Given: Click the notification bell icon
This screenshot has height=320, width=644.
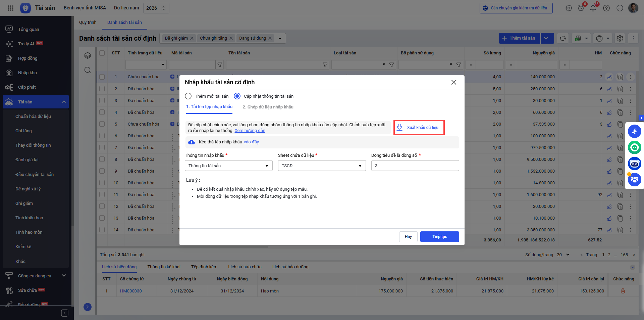Looking at the screenshot, I should tap(593, 8).
